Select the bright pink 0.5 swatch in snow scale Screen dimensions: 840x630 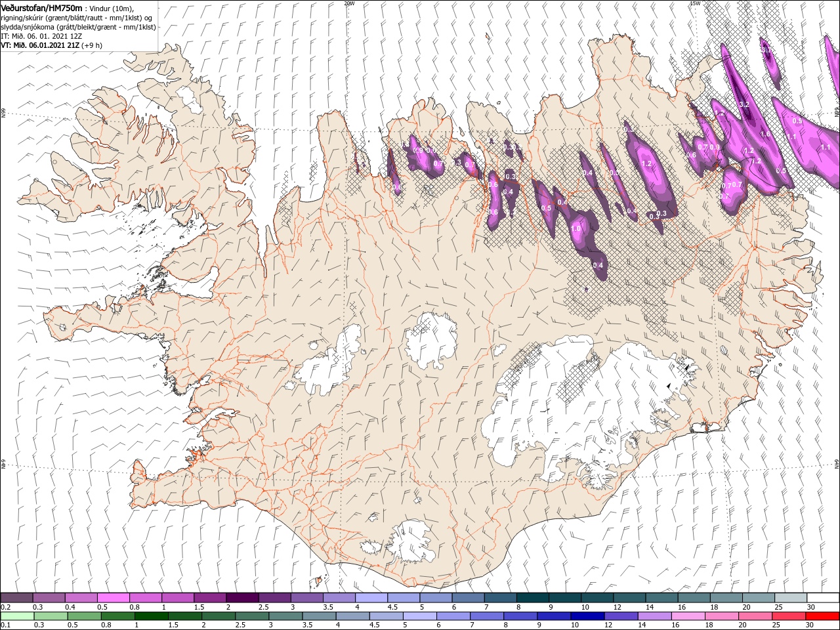click(113, 597)
